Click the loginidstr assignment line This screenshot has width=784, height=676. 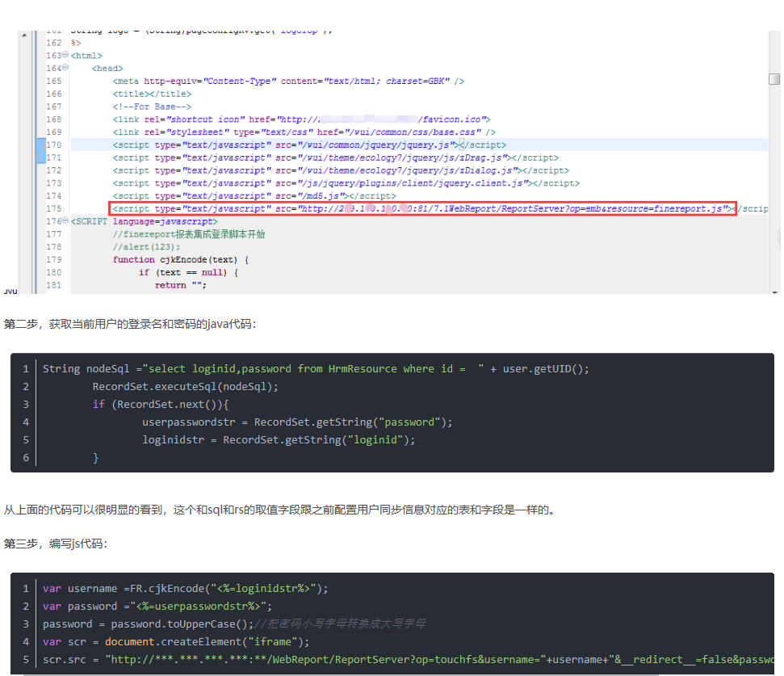(279, 440)
